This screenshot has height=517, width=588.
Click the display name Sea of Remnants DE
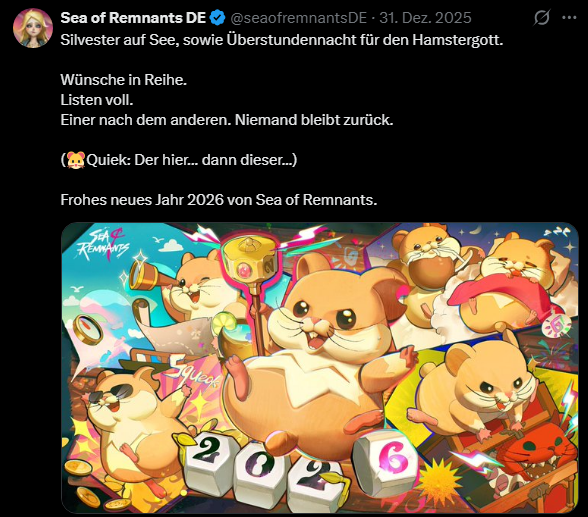click(x=133, y=18)
